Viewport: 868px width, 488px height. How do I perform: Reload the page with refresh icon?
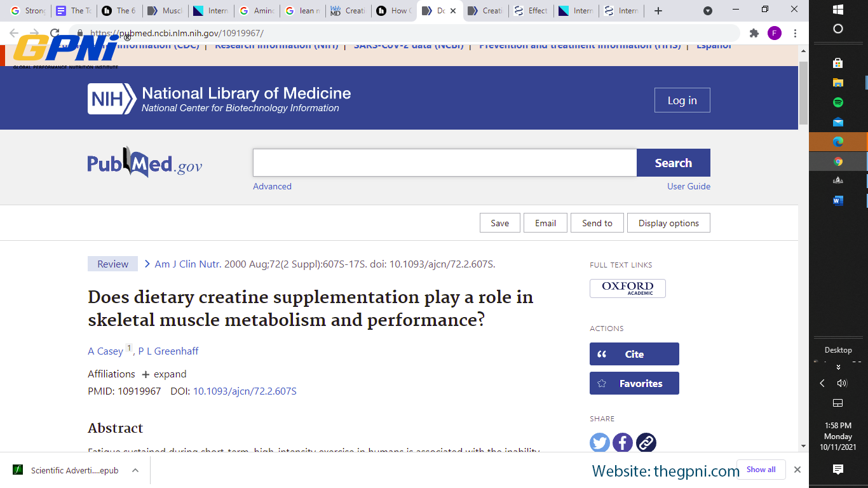(55, 33)
